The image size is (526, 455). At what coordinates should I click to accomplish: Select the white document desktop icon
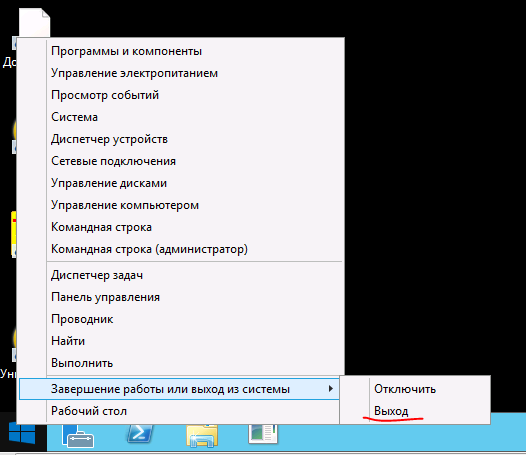pyautogui.click(x=35, y=22)
